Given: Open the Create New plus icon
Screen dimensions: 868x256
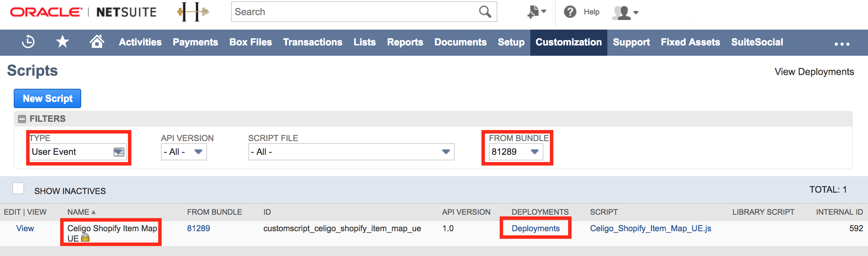Looking at the screenshot, I should click(536, 12).
